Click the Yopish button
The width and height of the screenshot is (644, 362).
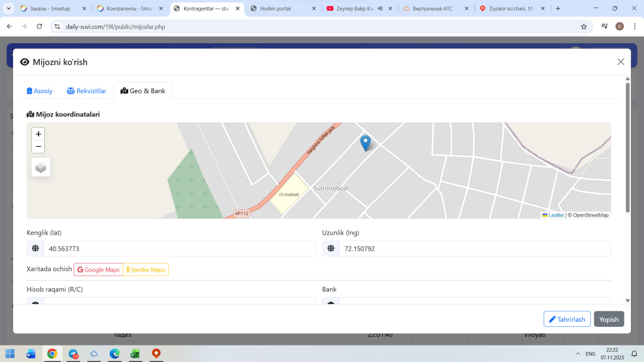(609, 319)
